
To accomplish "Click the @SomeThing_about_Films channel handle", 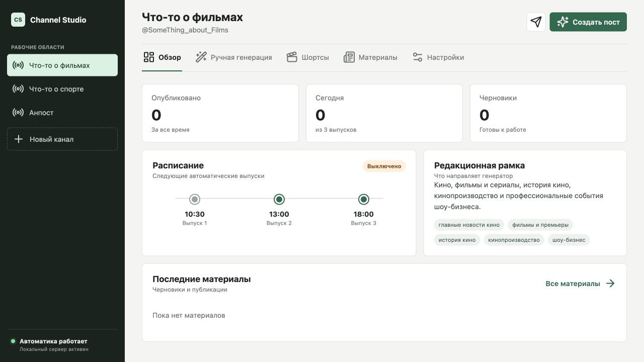I will [185, 30].
